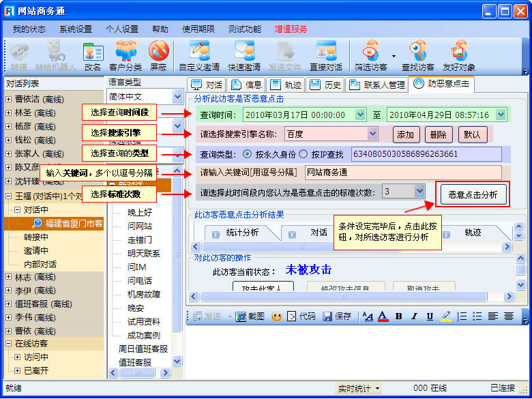532x399 pixels.
Task: Select 按IP查找 radio option
Action: point(304,154)
